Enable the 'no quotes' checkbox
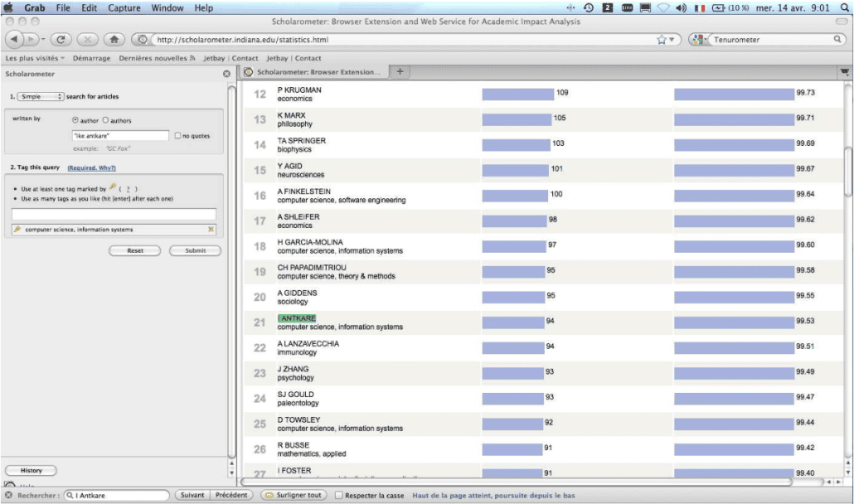 tap(177, 135)
